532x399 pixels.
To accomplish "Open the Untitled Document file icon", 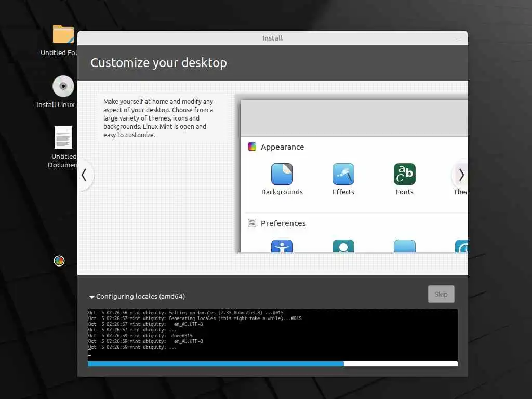I will [x=63, y=137].
